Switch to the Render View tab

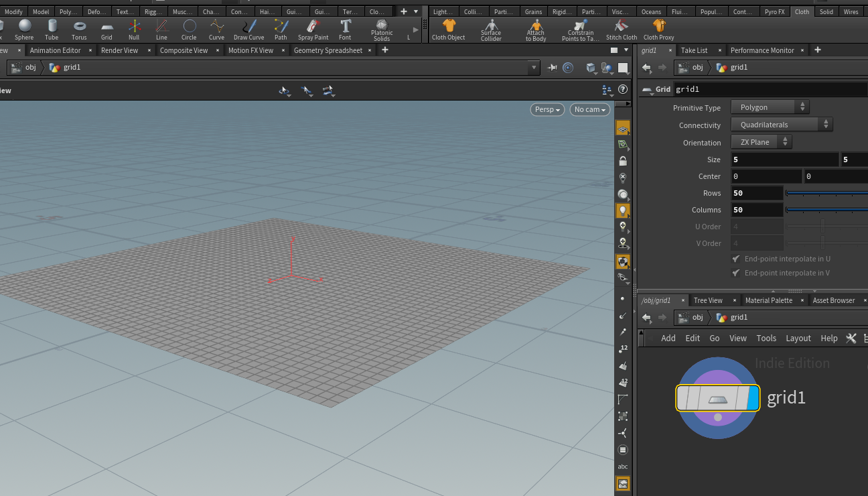tap(120, 50)
